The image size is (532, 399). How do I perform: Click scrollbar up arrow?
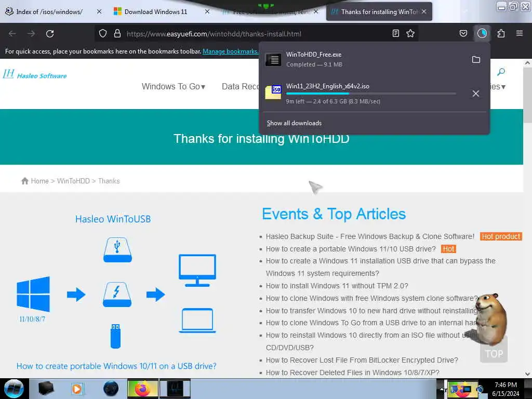pyautogui.click(x=527, y=63)
